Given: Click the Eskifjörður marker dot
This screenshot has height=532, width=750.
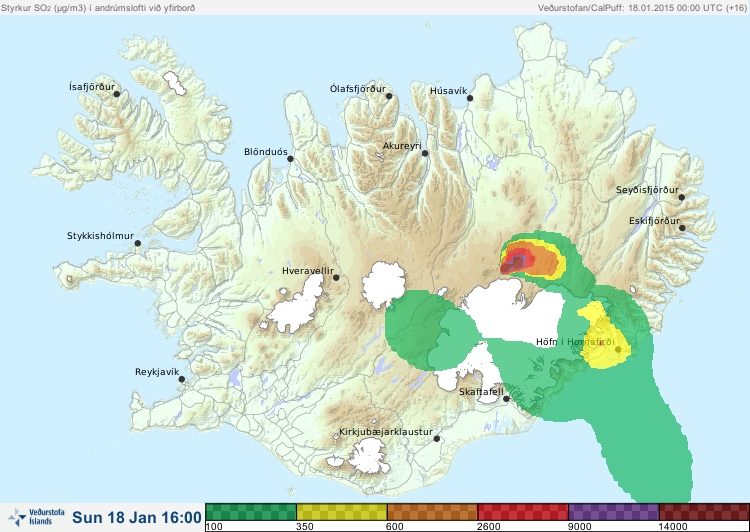Looking at the screenshot, I should (x=682, y=228).
